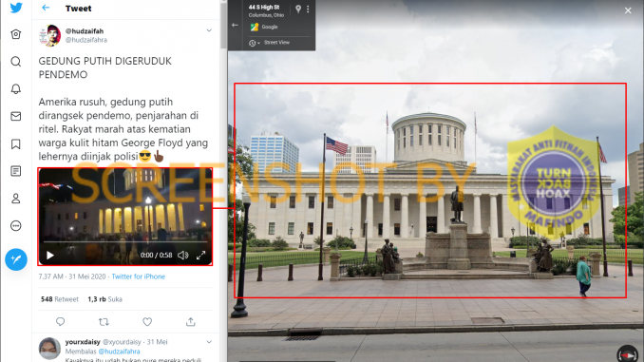Open More circle menu in sidebar
The height and width of the screenshot is (362, 644).
click(15, 225)
